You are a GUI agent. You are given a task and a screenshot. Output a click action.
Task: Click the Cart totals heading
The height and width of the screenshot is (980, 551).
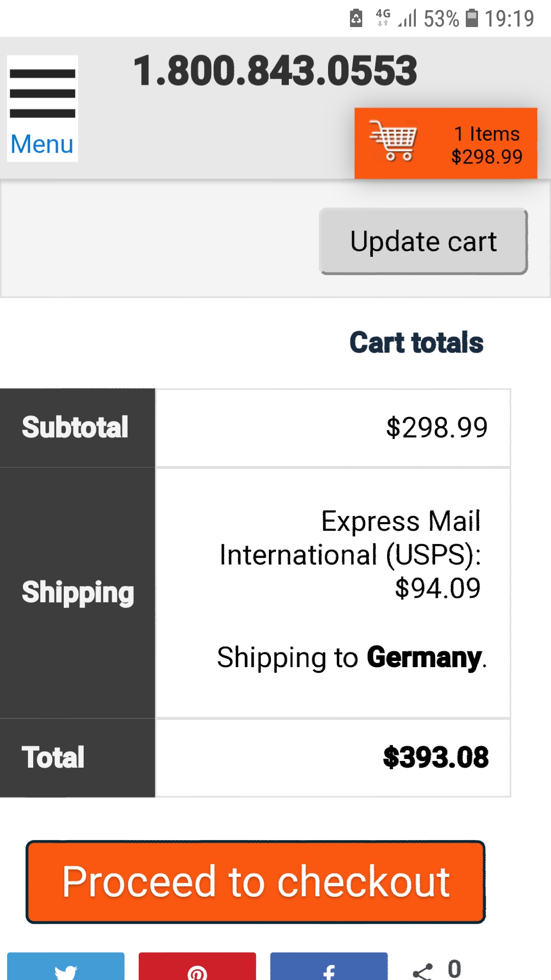(416, 342)
